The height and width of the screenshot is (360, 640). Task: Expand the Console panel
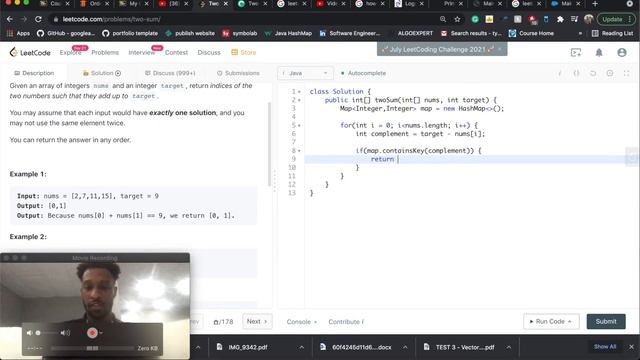pyautogui.click(x=302, y=322)
